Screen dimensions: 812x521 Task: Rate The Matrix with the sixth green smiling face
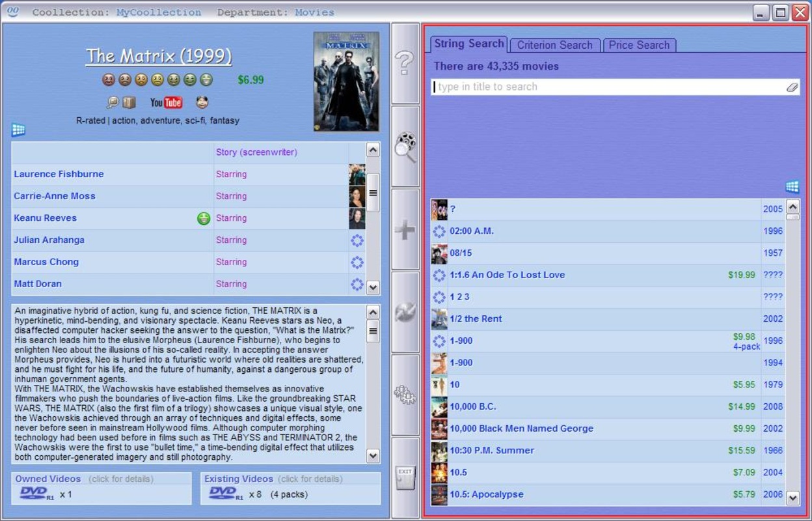pyautogui.click(x=190, y=80)
